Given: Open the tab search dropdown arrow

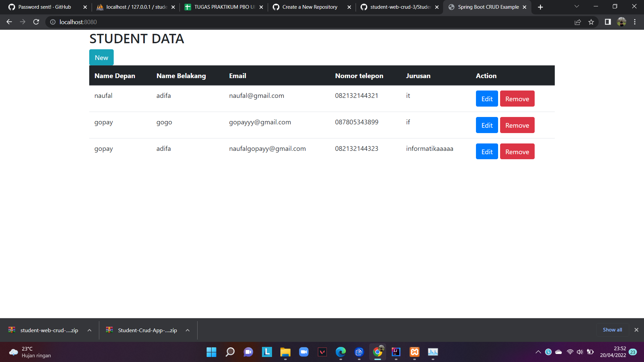Looking at the screenshot, I should click(577, 7).
